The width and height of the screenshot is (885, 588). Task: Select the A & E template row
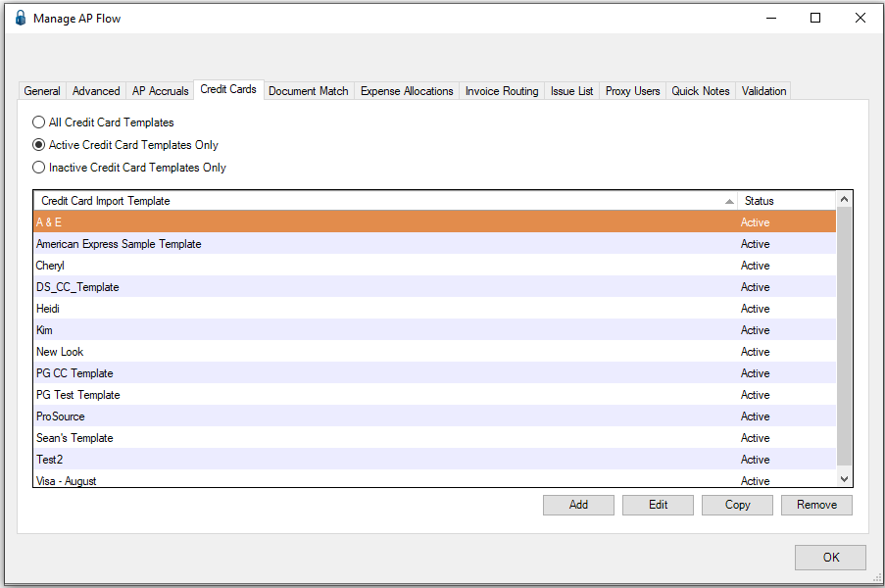(435, 222)
